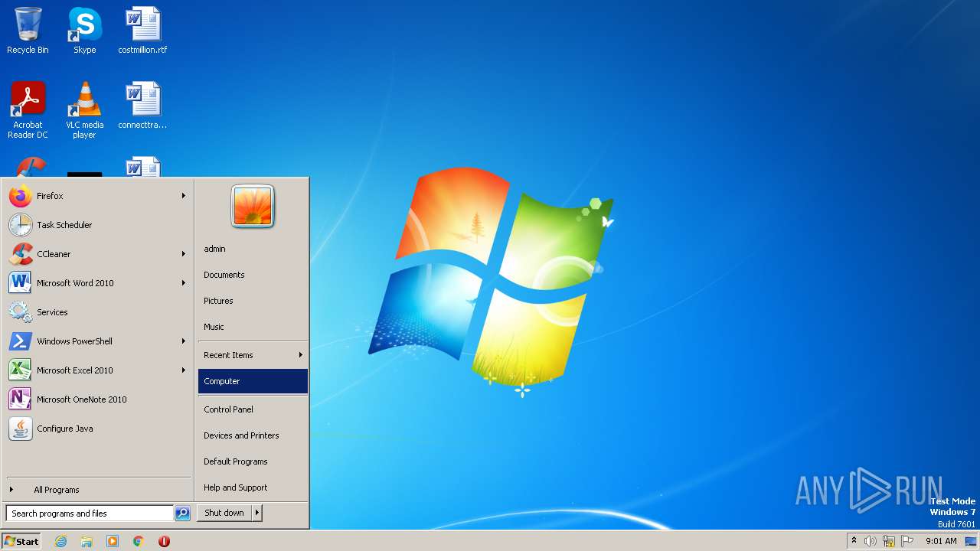Open Internet Explorer from the taskbar

click(60, 541)
